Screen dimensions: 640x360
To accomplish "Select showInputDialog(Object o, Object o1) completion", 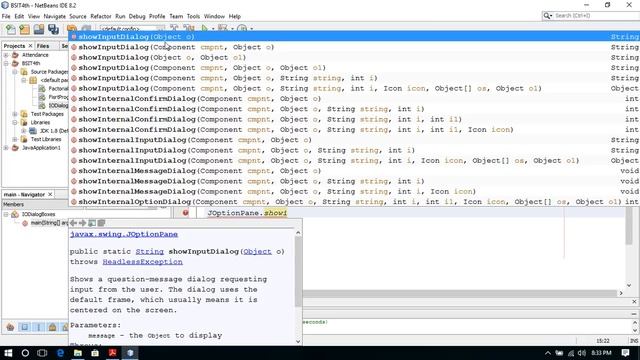I will 354,58.
